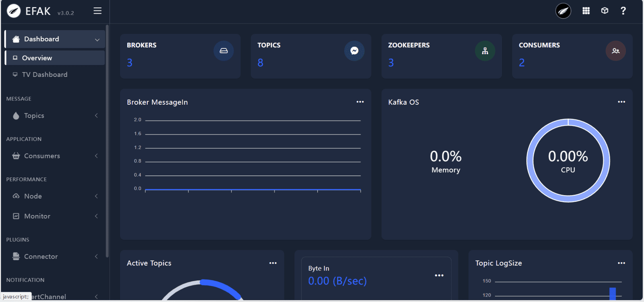This screenshot has width=644, height=302.
Task: Click the Zookeepers card hierarchy icon
Action: pos(485,51)
